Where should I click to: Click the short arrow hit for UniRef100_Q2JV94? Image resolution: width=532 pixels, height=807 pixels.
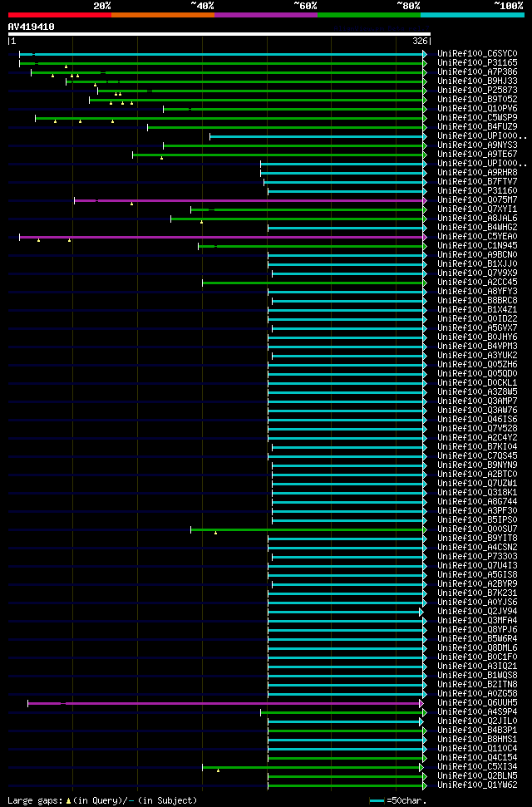click(421, 612)
